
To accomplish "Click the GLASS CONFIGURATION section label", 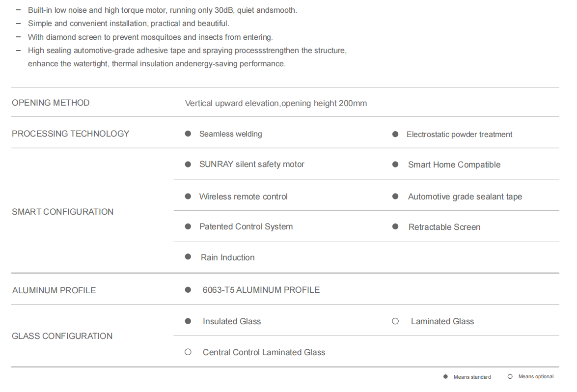I will [x=62, y=336].
